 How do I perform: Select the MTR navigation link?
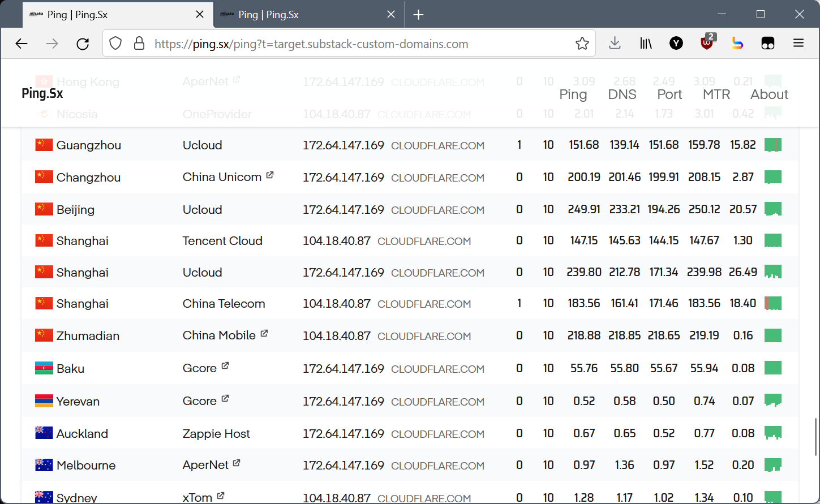coord(716,94)
